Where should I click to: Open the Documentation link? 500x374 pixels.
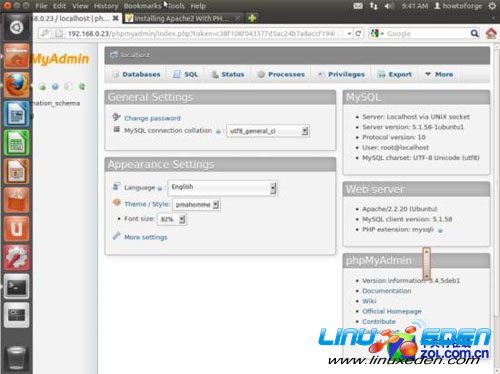pos(387,291)
